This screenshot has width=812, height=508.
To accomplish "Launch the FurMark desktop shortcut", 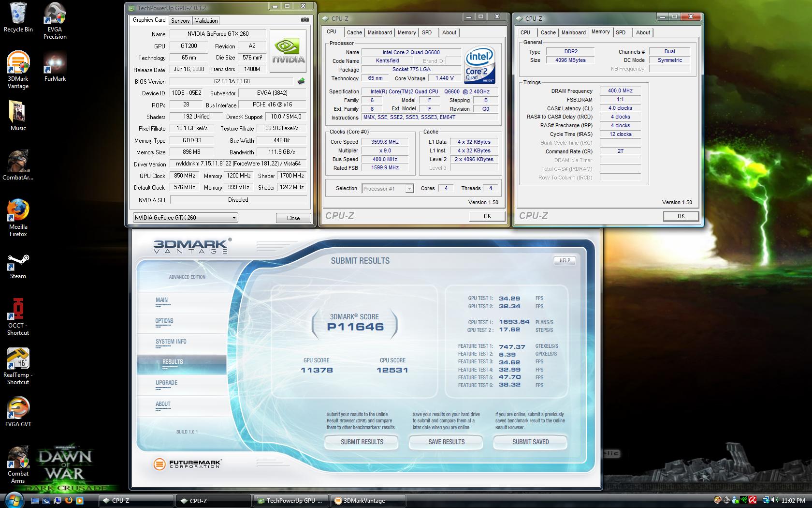I will coord(55,67).
